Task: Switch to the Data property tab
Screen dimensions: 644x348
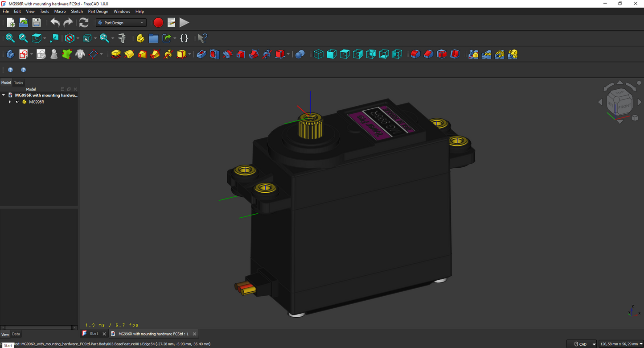Action: pos(16,334)
